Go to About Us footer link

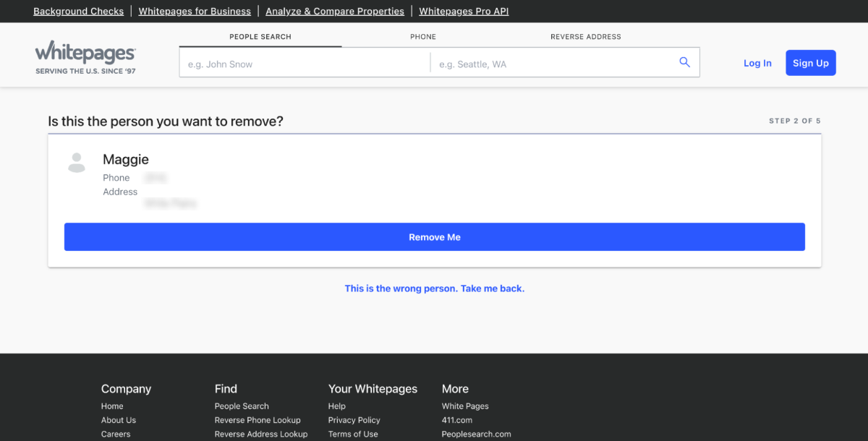coord(119,420)
